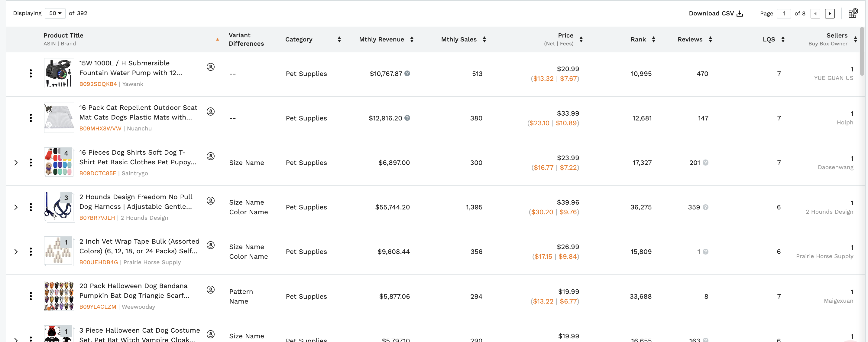Viewport: 868px width, 342px height.
Task: Click help icon beside Vet Wrap's 1 review
Action: coord(705,252)
